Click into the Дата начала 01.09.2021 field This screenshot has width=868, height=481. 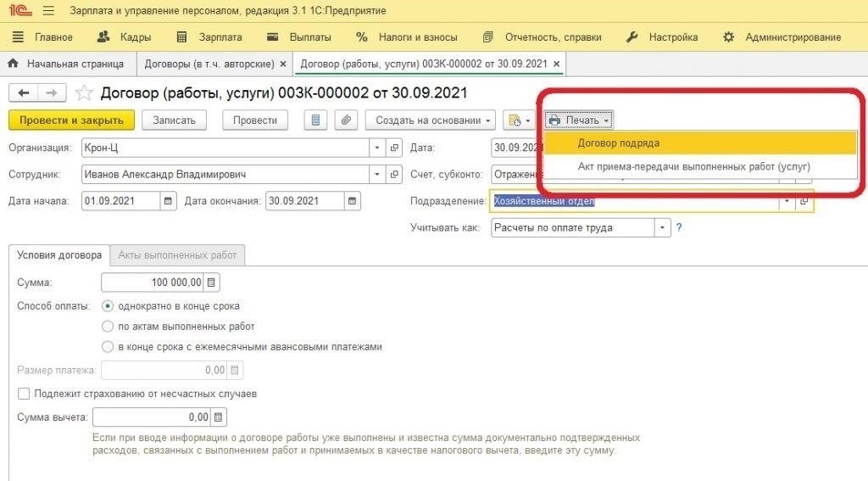[x=120, y=201]
